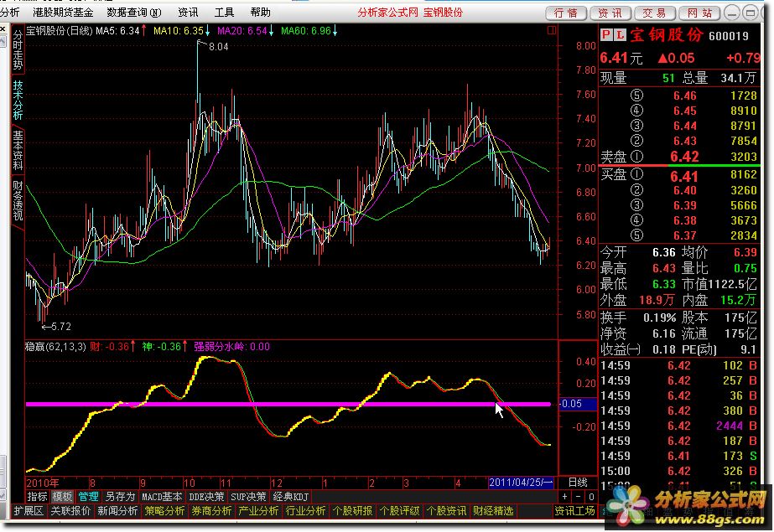Open the 关联报价 bottom tab
Image resolution: width=774 pixels, height=532 pixels.
(70, 511)
